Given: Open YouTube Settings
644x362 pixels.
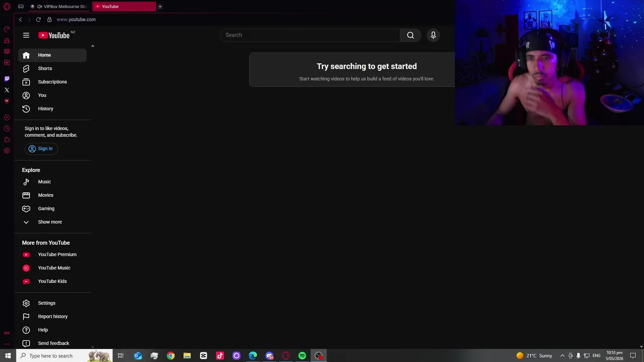Looking at the screenshot, I should click(x=52, y=303).
